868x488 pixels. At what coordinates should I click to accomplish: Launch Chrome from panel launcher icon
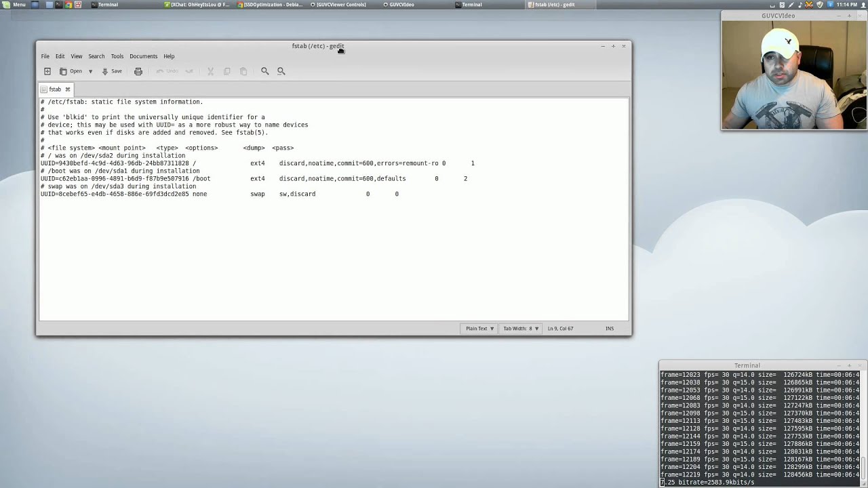click(68, 5)
